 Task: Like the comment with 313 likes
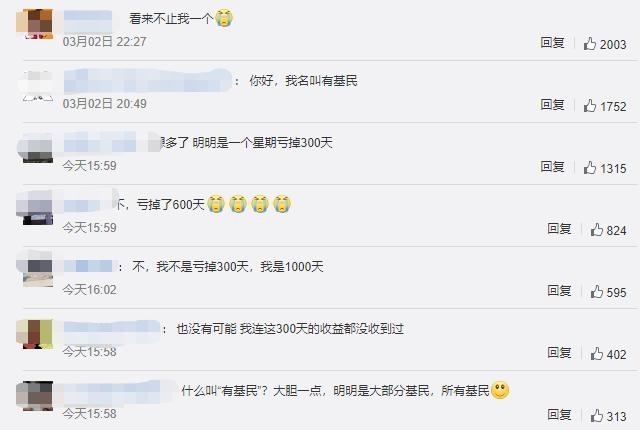click(608, 416)
